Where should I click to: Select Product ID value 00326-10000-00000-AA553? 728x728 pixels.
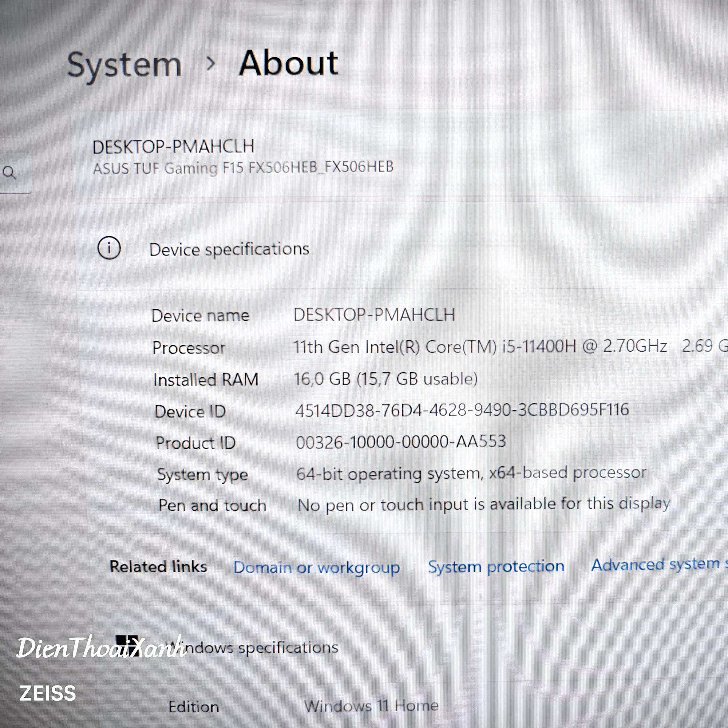point(400,442)
